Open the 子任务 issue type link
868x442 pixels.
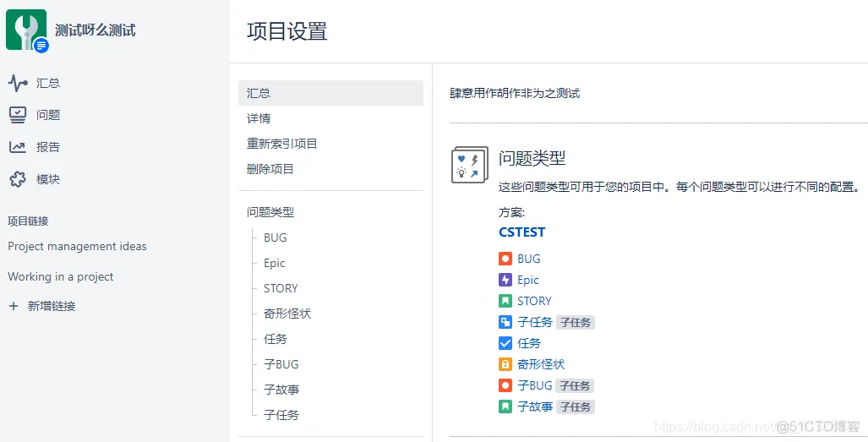click(535, 322)
